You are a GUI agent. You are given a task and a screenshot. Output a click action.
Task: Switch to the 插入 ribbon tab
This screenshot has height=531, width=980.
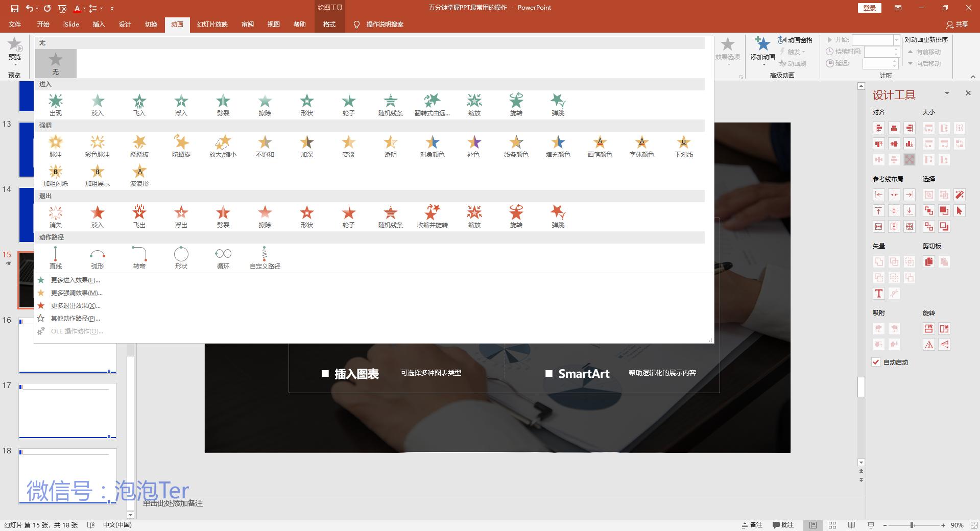point(99,25)
